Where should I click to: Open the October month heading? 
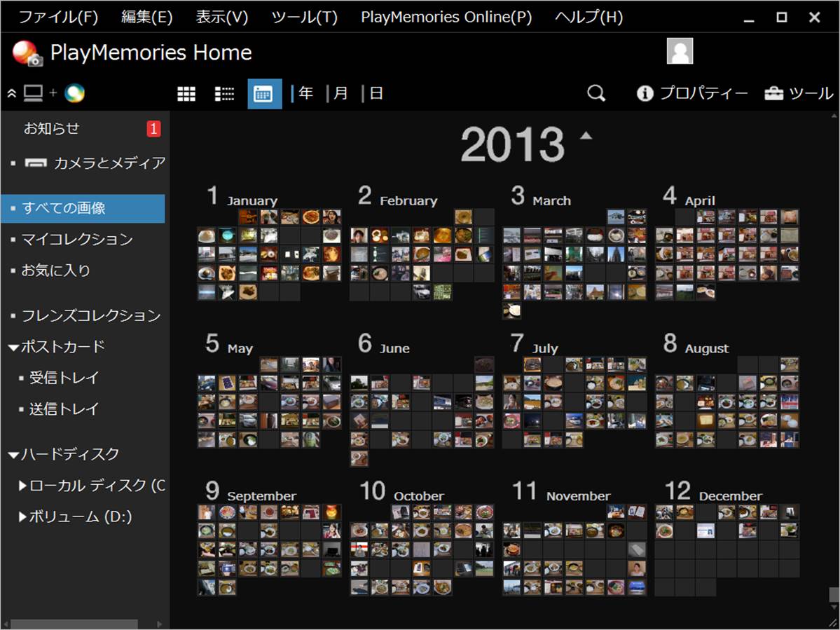pos(402,492)
